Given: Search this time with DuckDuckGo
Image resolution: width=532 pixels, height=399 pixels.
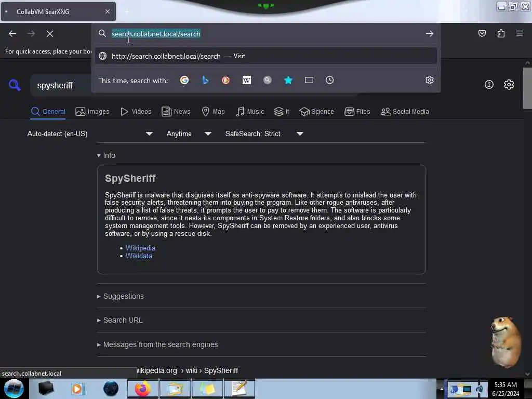Looking at the screenshot, I should (x=225, y=80).
